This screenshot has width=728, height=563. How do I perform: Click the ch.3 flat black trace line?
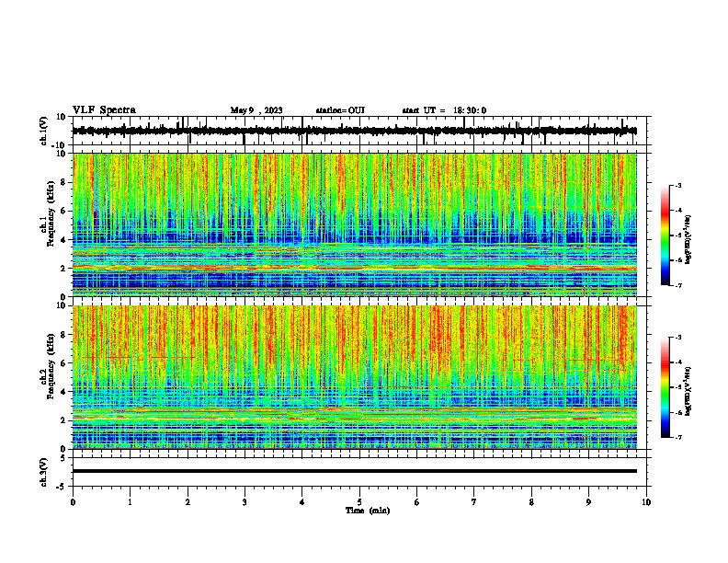354,471
